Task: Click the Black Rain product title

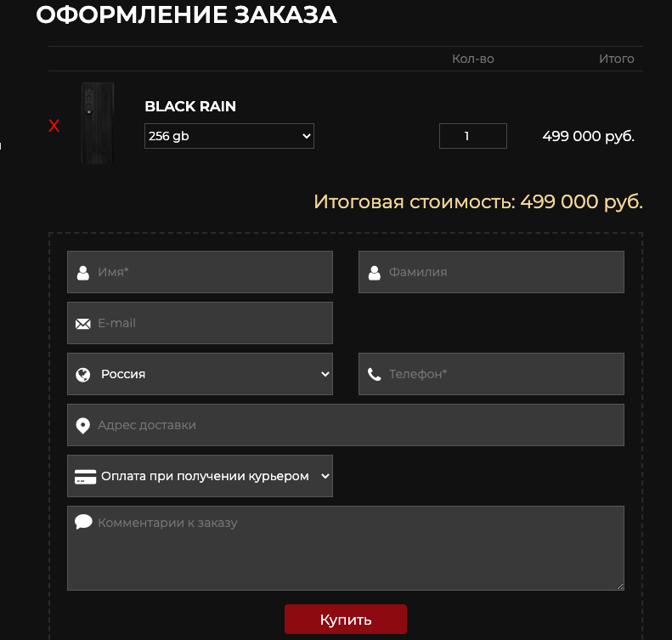Action: [190, 107]
